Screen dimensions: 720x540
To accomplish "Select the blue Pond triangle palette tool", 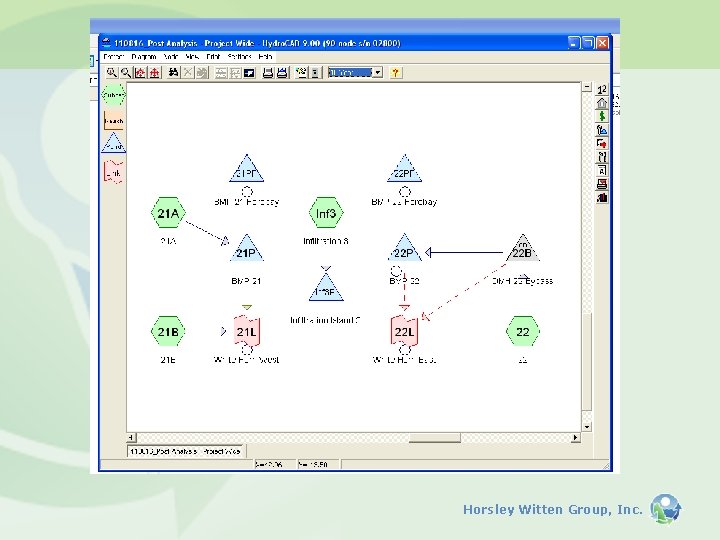I will 113,143.
